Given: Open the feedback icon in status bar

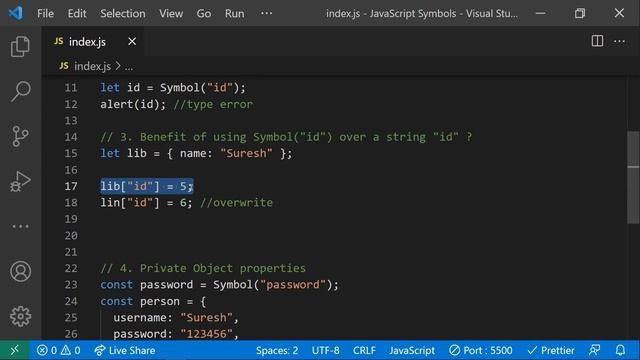Looking at the screenshot, I should tap(595, 350).
